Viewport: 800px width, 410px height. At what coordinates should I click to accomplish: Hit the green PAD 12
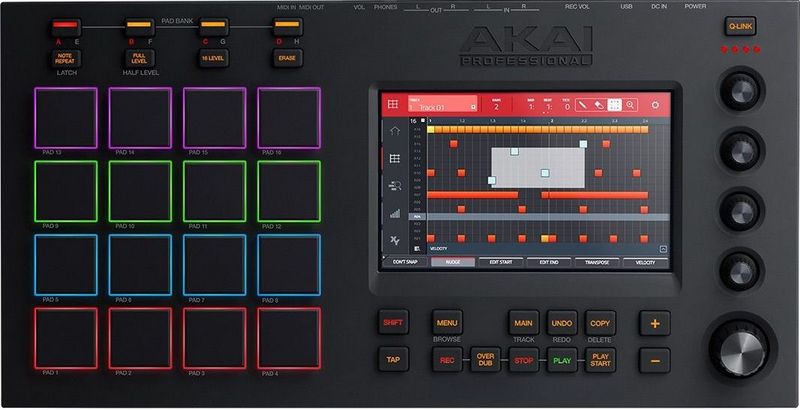pyautogui.click(x=289, y=191)
